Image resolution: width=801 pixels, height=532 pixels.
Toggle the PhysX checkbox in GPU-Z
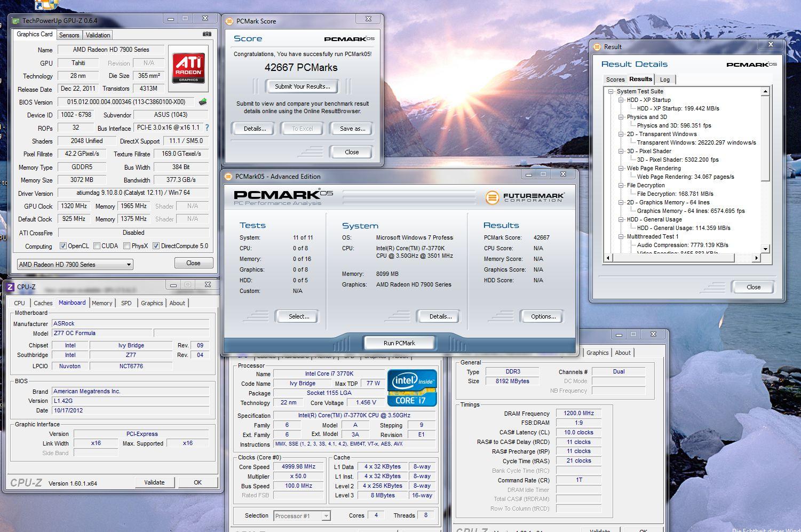click(126, 246)
